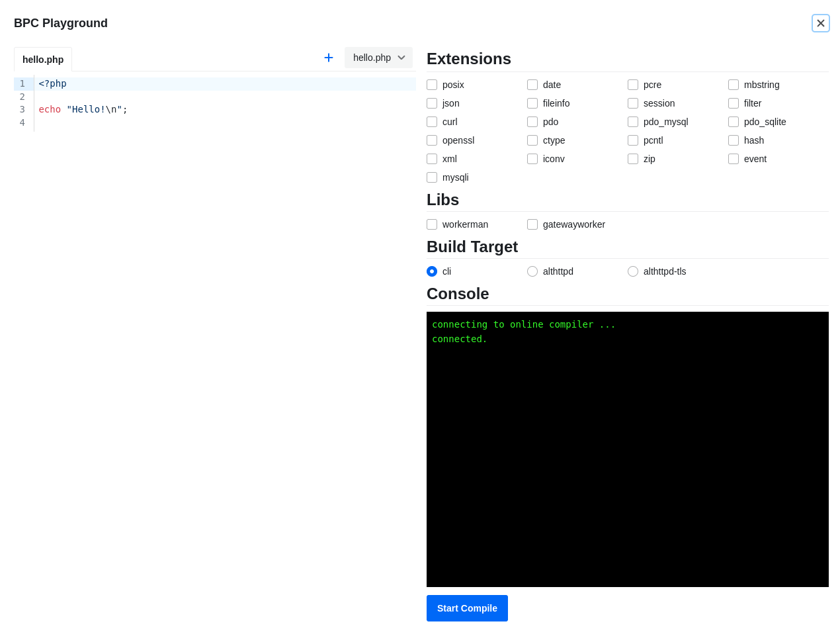Viewport: 840px width, 642px height.
Task: Choose althttpd-tls as build target
Action: (633, 271)
